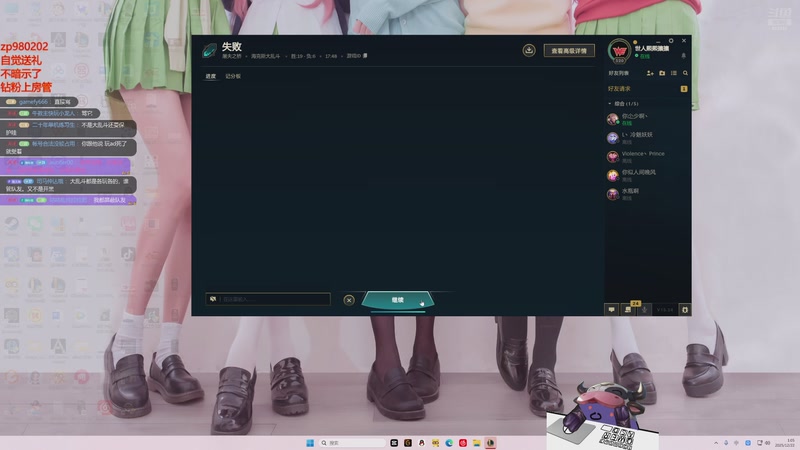Click the 继续 continue button
The width and height of the screenshot is (800, 450).
coord(397,300)
